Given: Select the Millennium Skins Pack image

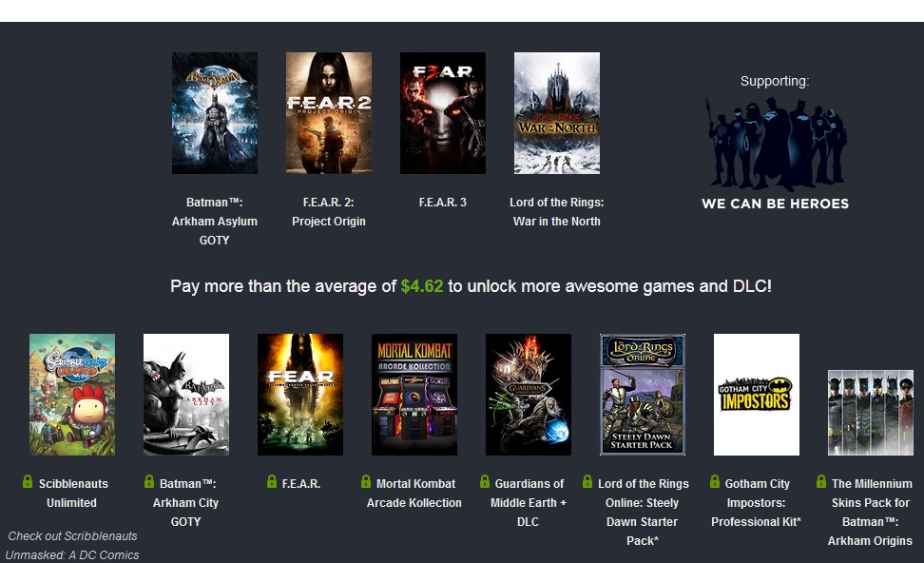Looking at the screenshot, I should click(x=871, y=413).
